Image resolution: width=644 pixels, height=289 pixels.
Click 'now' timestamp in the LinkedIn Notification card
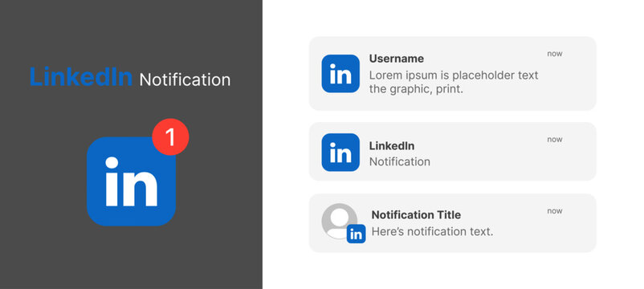pos(555,140)
